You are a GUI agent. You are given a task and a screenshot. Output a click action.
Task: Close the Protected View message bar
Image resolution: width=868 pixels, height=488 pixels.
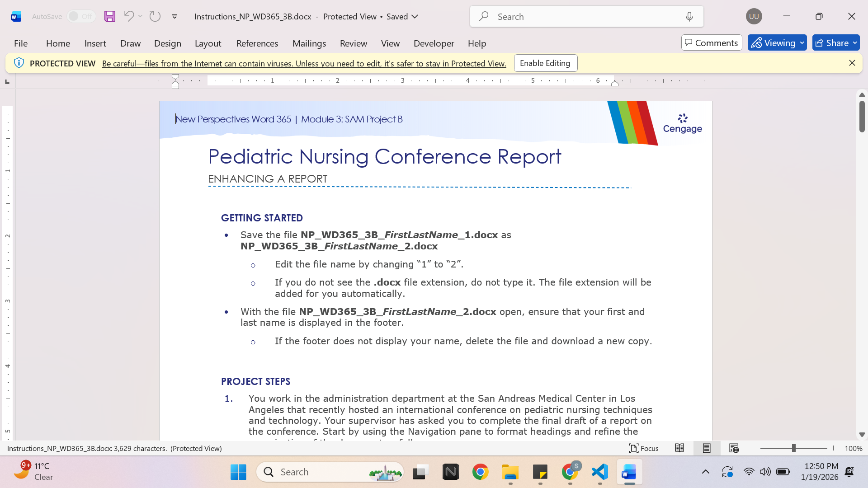coord(852,63)
